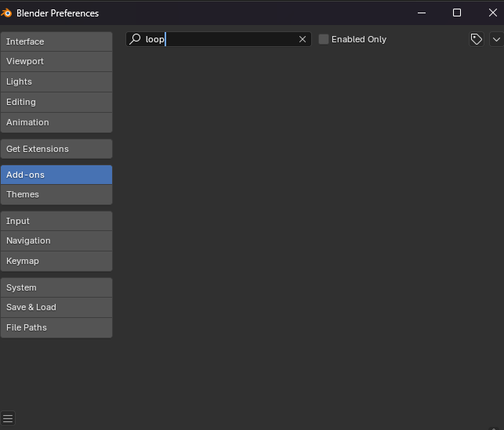Open the hamburger save preferences menu
Screen dimensions: 504x430
(x=8, y=418)
